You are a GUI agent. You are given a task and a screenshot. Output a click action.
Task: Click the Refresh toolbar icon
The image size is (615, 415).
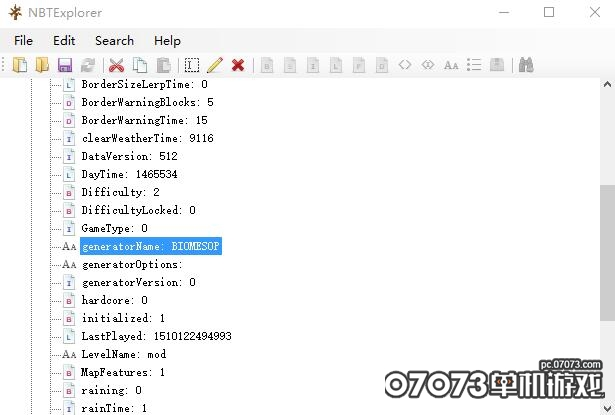pos(88,65)
